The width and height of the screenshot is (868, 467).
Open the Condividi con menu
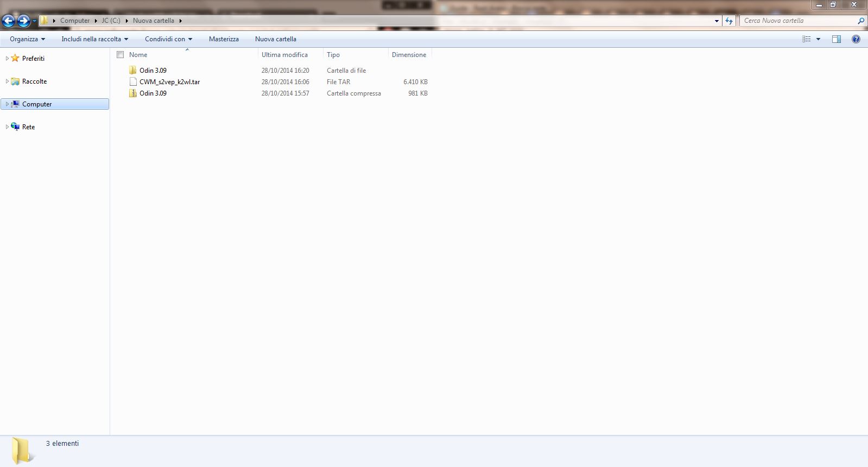click(x=168, y=39)
